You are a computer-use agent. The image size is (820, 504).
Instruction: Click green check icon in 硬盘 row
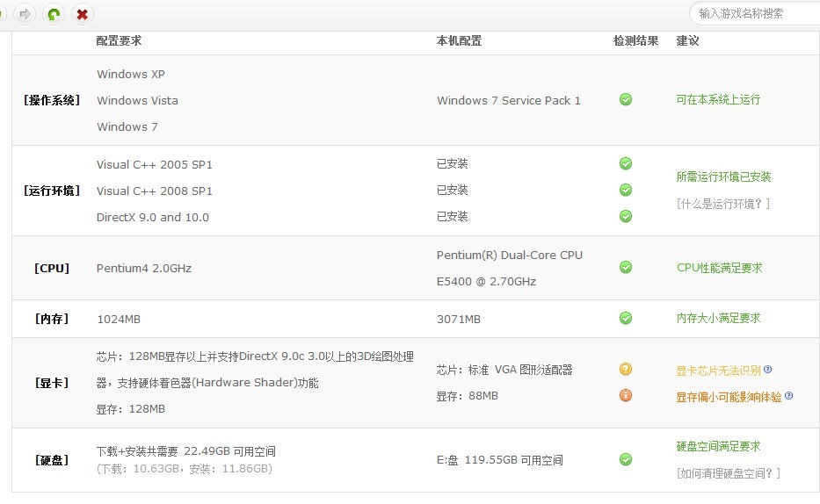[x=626, y=459]
